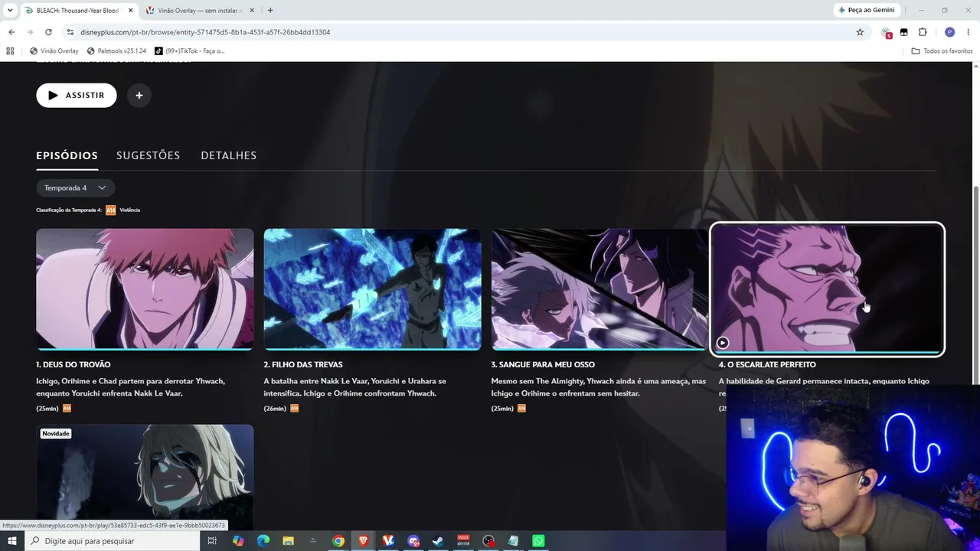980x551 pixels.
Task: Open the Vinão Overlay bookmark
Action: (54, 51)
